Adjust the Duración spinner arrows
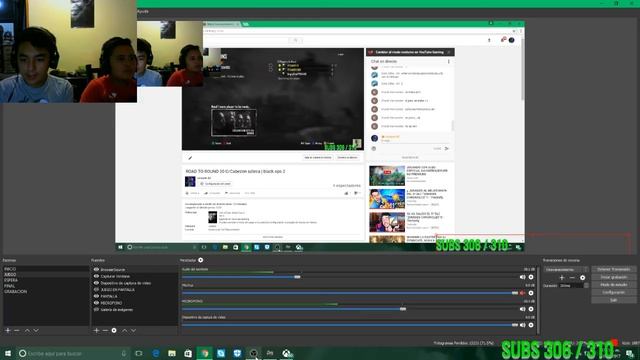The width and height of the screenshot is (640, 360). click(x=587, y=286)
